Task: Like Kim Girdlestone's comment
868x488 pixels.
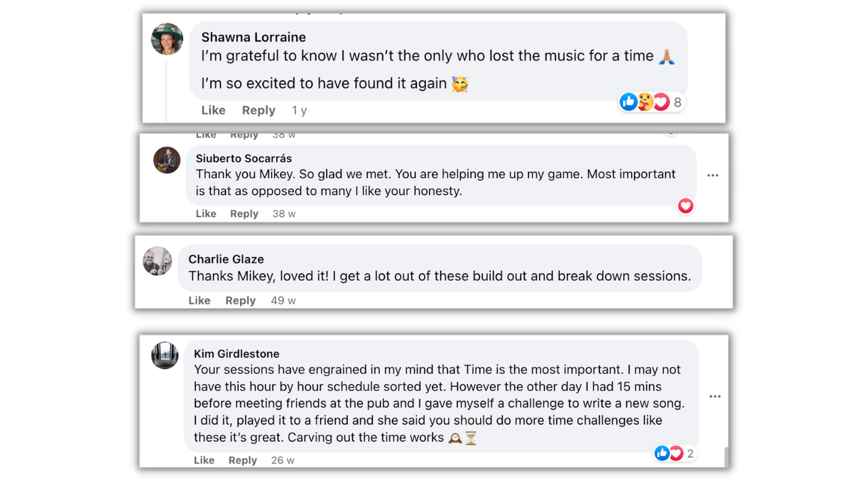Action: point(204,460)
